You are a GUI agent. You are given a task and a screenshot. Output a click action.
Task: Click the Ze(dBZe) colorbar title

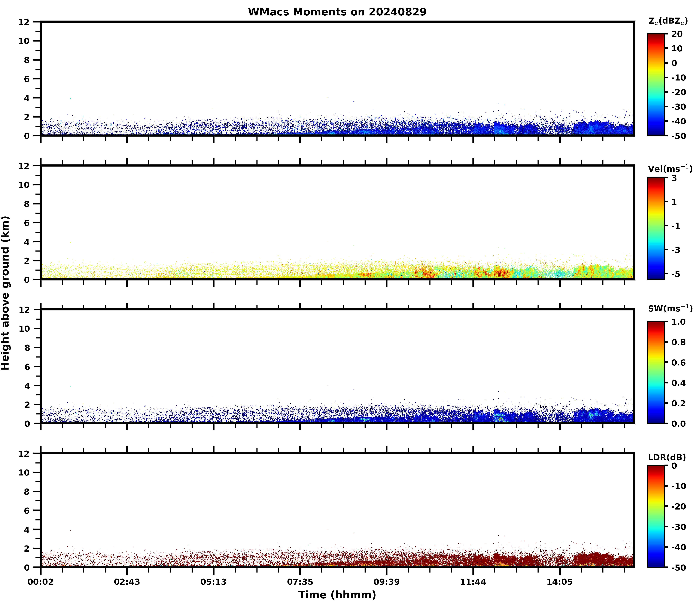pos(668,21)
